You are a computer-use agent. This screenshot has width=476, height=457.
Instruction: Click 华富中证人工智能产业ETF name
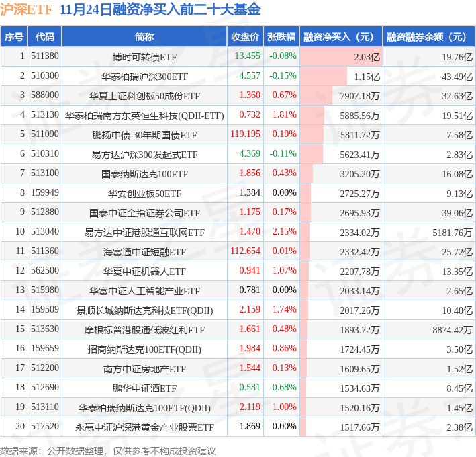pyautogui.click(x=144, y=290)
